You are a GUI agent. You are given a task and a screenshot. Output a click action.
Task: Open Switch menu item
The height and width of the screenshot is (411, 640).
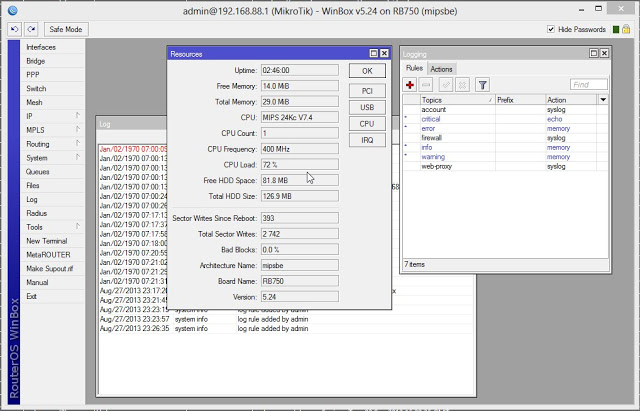52,89
